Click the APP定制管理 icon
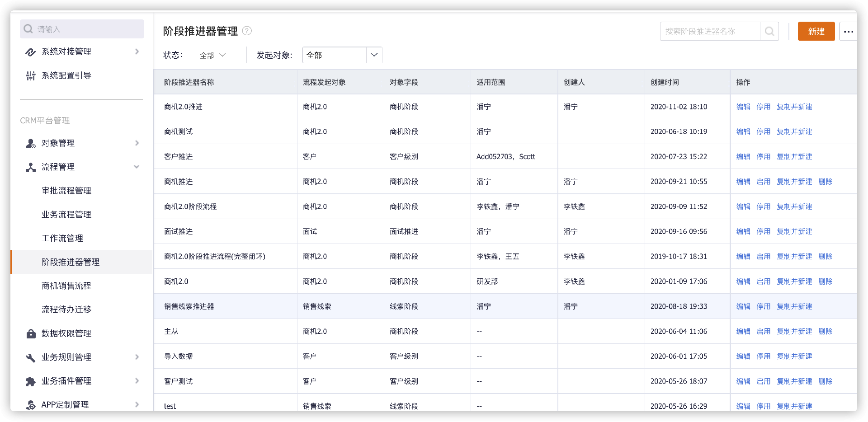The image size is (868, 422). (30, 405)
